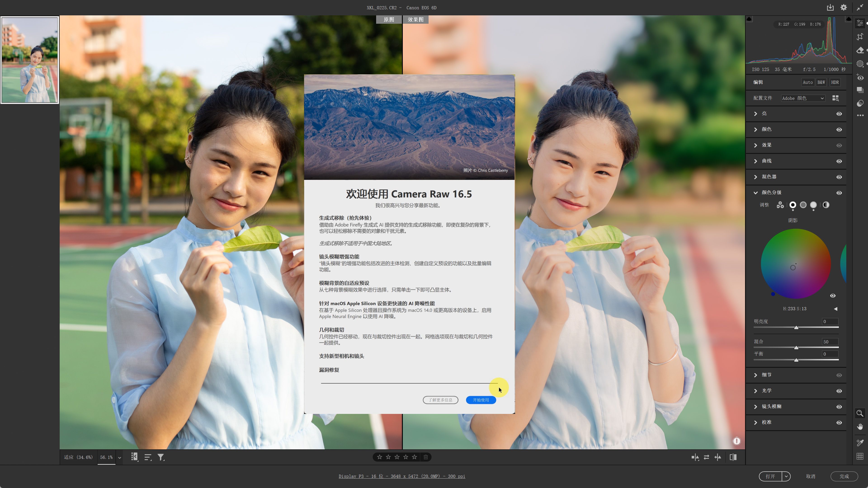868x488 pixels.
Task: Toggle the grid overlay icon
Action: [x=860, y=456]
